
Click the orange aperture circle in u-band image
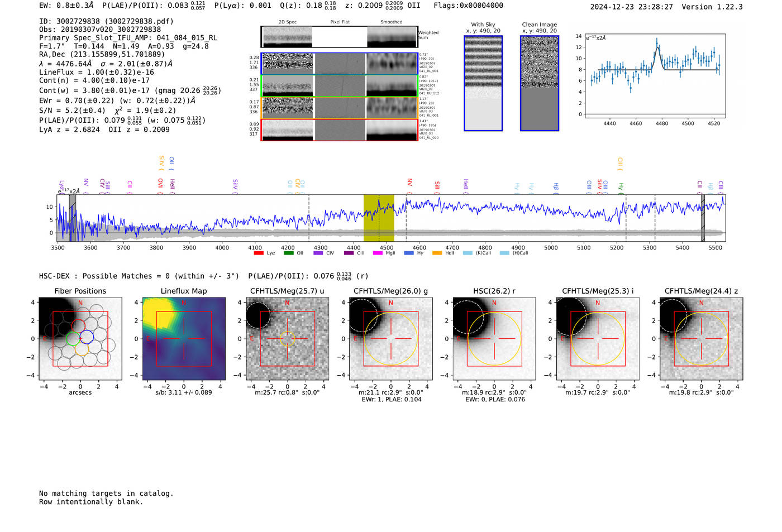[287, 338]
